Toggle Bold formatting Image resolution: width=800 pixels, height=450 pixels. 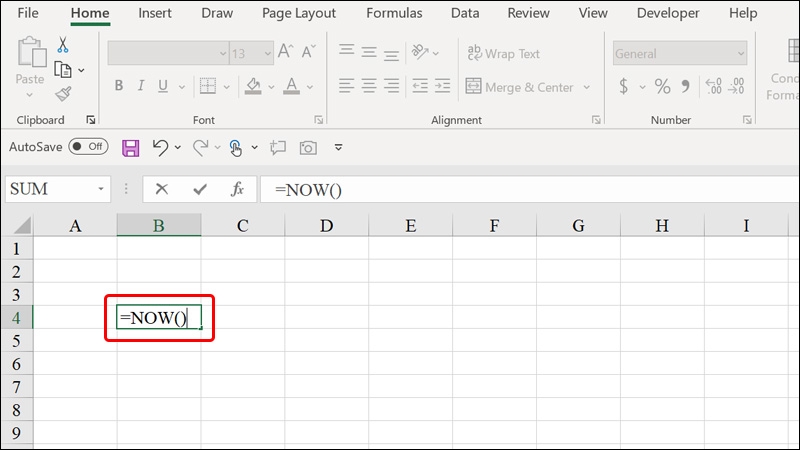tap(119, 86)
